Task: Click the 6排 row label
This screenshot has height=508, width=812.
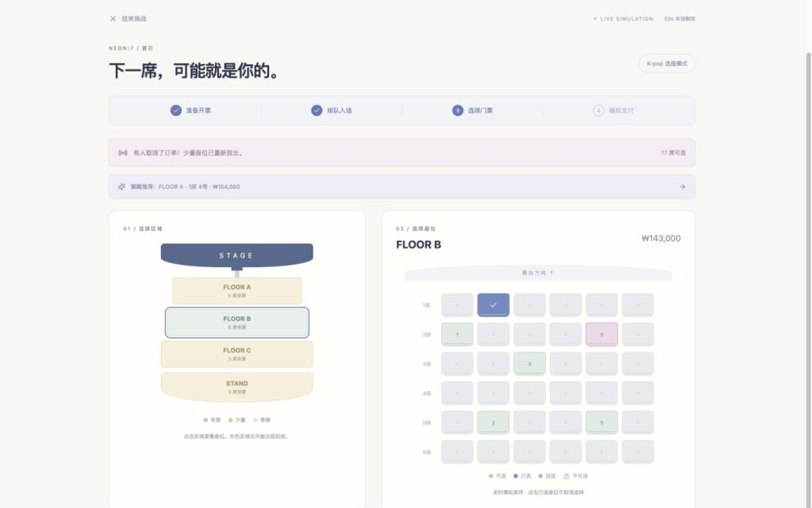Action: (426, 452)
